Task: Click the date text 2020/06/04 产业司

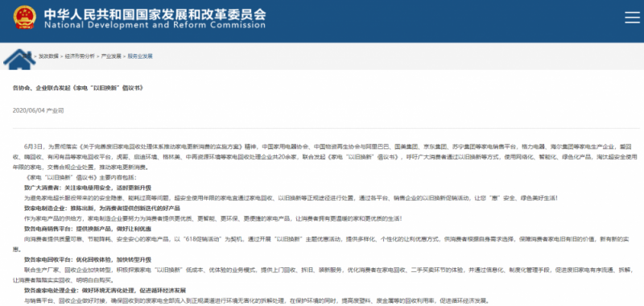Action: coord(38,110)
